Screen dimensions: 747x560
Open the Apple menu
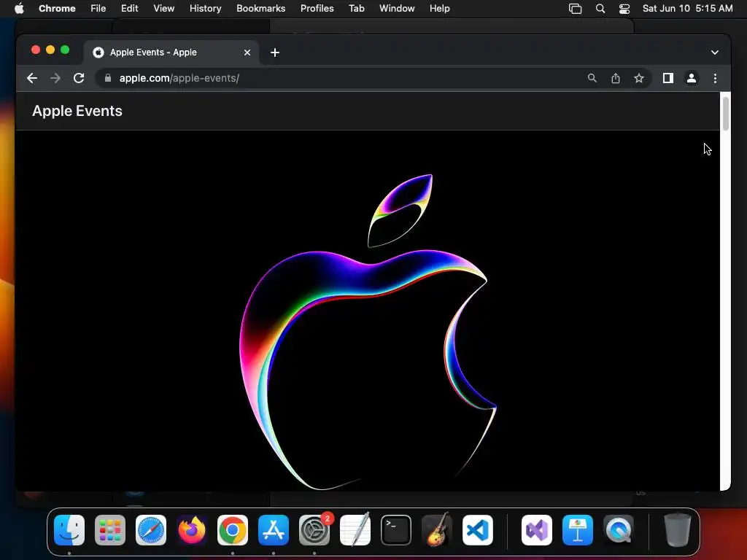click(19, 9)
